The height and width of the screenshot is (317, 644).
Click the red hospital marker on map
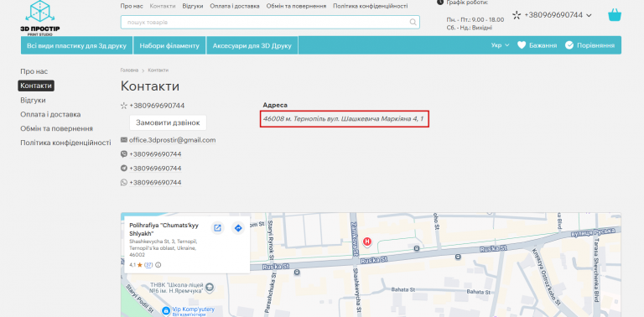click(367, 242)
